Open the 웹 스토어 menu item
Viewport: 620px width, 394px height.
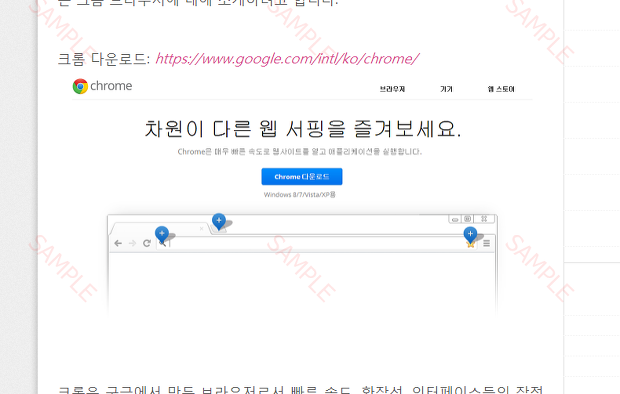click(501, 89)
